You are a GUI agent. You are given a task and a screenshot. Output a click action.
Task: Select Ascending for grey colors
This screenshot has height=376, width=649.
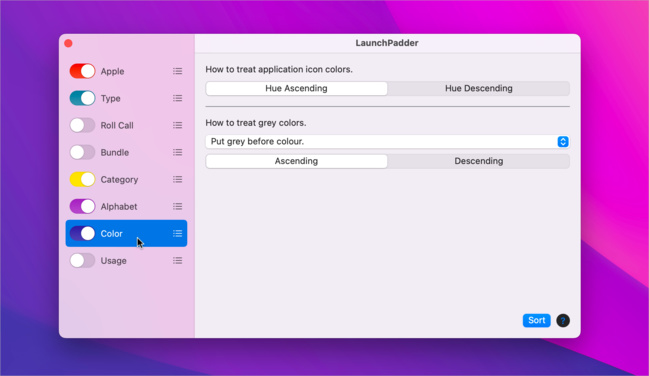[x=296, y=161]
